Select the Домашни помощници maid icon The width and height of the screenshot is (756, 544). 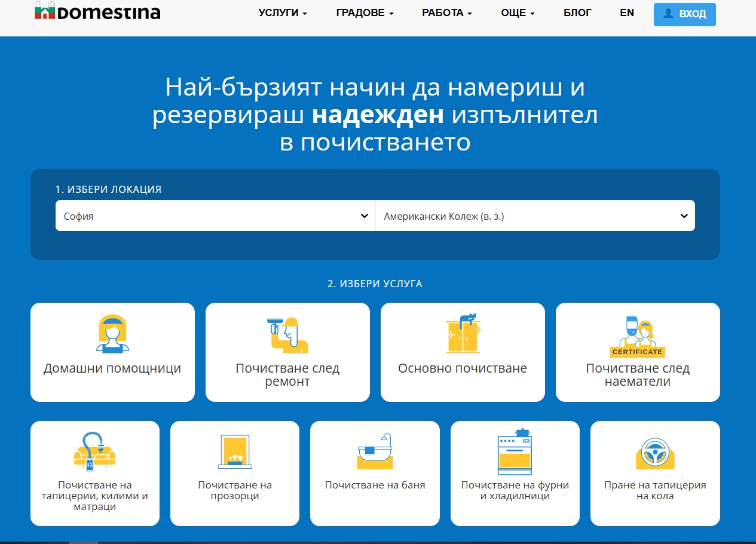[x=112, y=333]
